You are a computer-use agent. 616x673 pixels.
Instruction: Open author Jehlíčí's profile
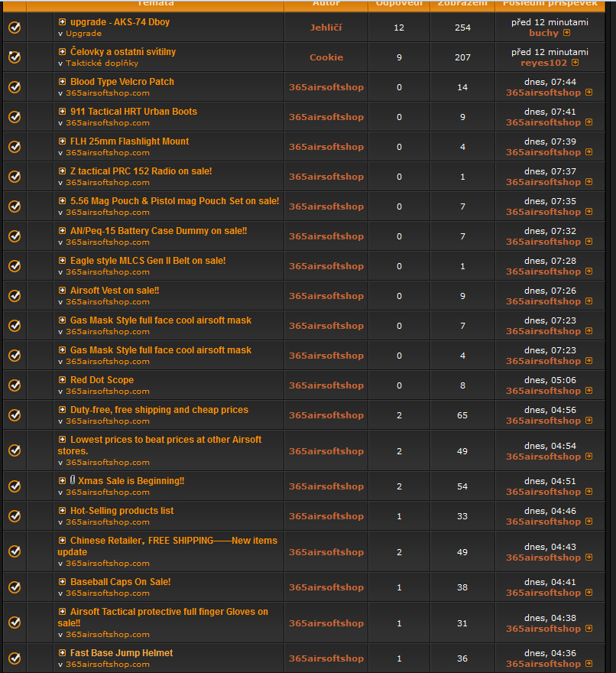tap(326, 28)
